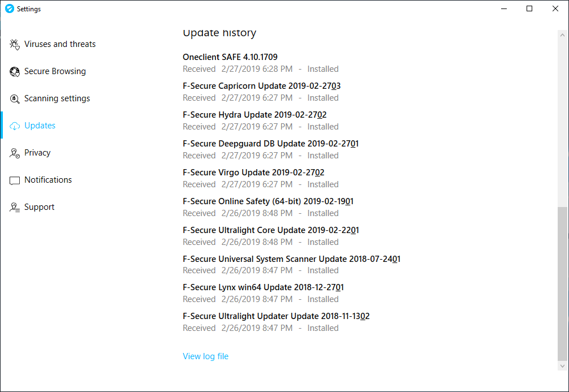The height and width of the screenshot is (392, 569).
Task: Click the Support person icon
Action: point(15,208)
